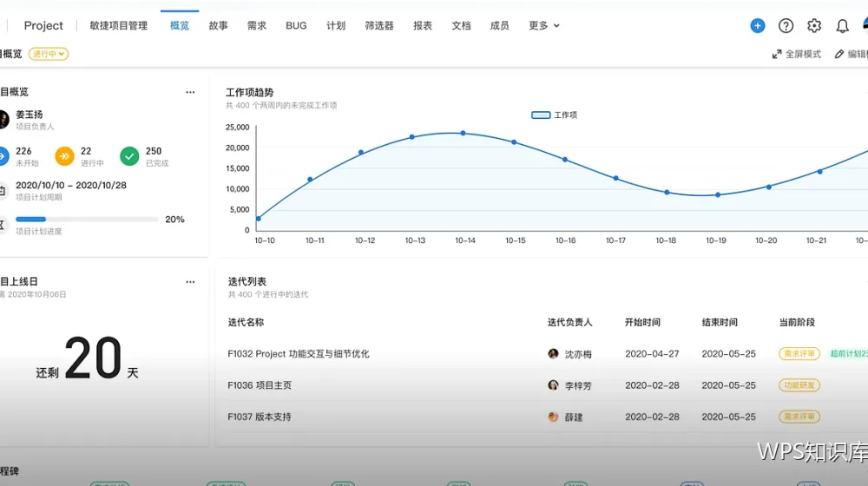Click the 10-14 peak data point
The height and width of the screenshot is (486, 868).
[x=463, y=134]
